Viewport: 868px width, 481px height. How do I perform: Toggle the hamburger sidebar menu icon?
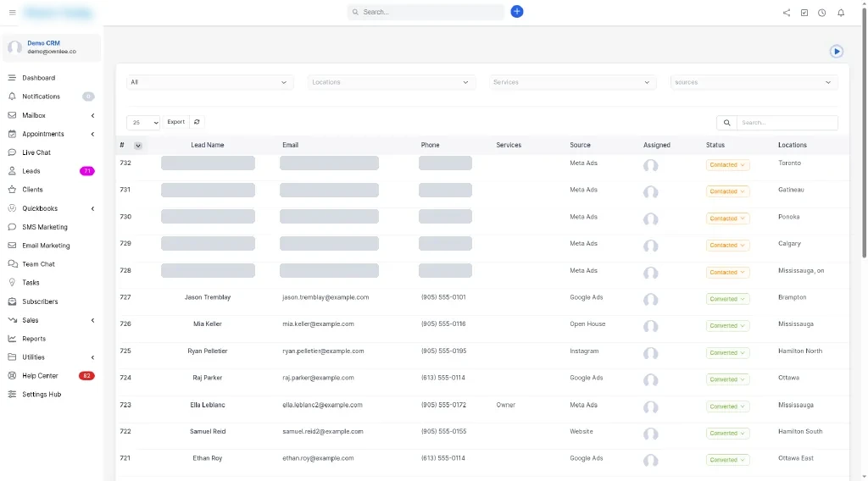pos(12,12)
